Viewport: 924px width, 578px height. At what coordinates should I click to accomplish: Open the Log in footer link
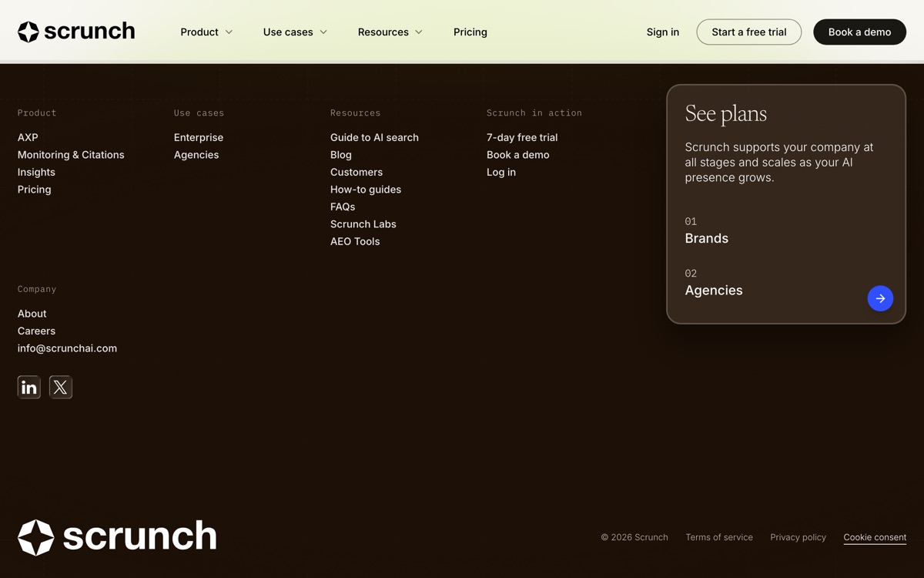point(501,172)
